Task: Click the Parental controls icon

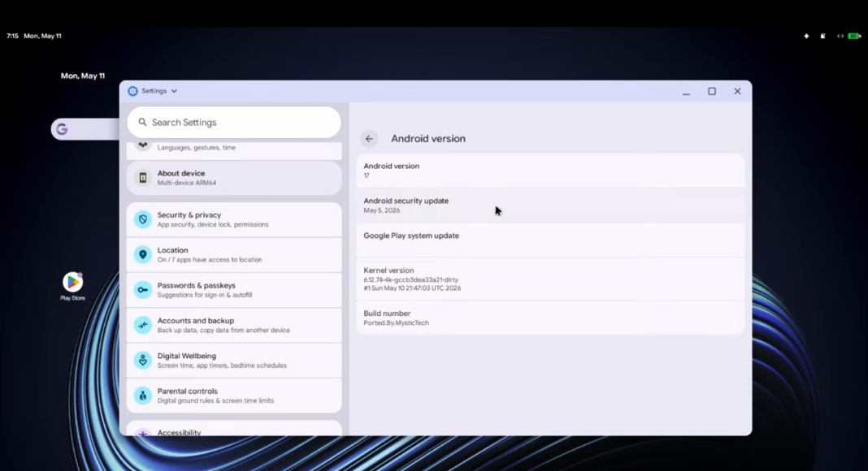Action: tap(143, 395)
